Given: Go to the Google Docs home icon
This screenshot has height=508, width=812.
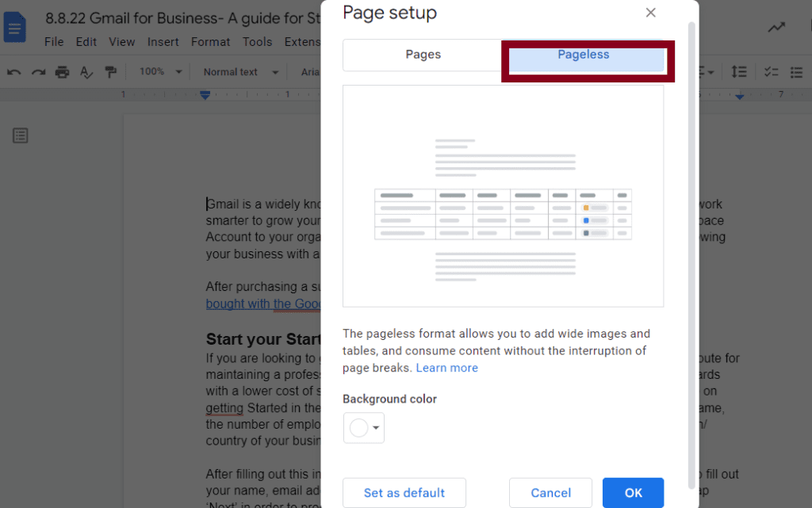Looking at the screenshot, I should (15, 29).
